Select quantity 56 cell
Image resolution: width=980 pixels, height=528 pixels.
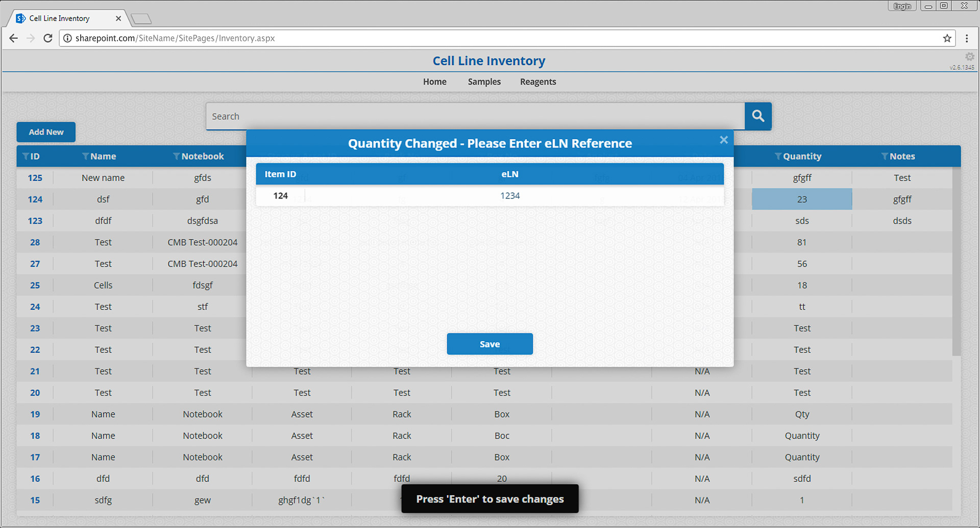coord(802,264)
